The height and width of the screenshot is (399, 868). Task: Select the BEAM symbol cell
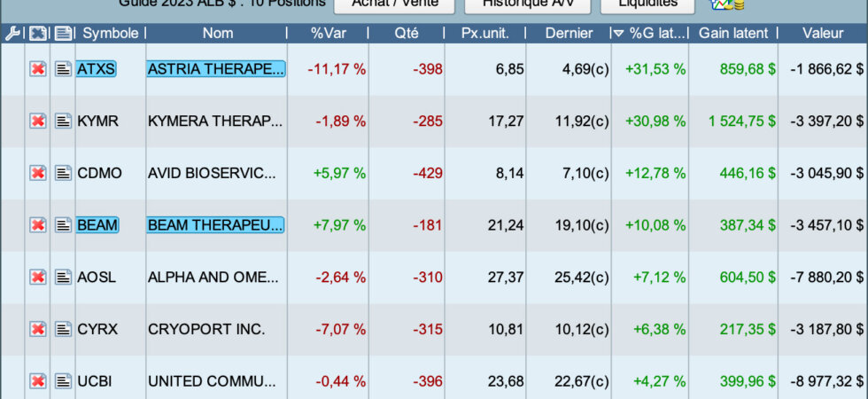click(97, 225)
